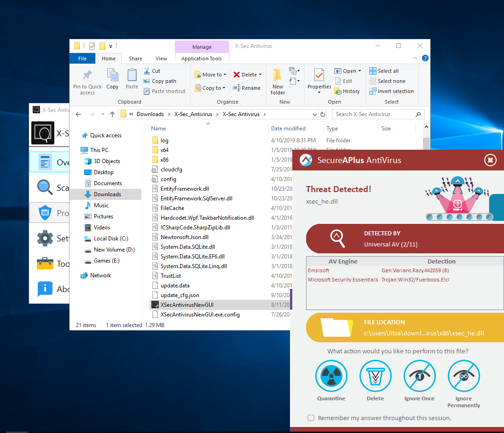504x433 pixels.
Task: Switch to the Share ribbon tab
Action: coord(135,59)
